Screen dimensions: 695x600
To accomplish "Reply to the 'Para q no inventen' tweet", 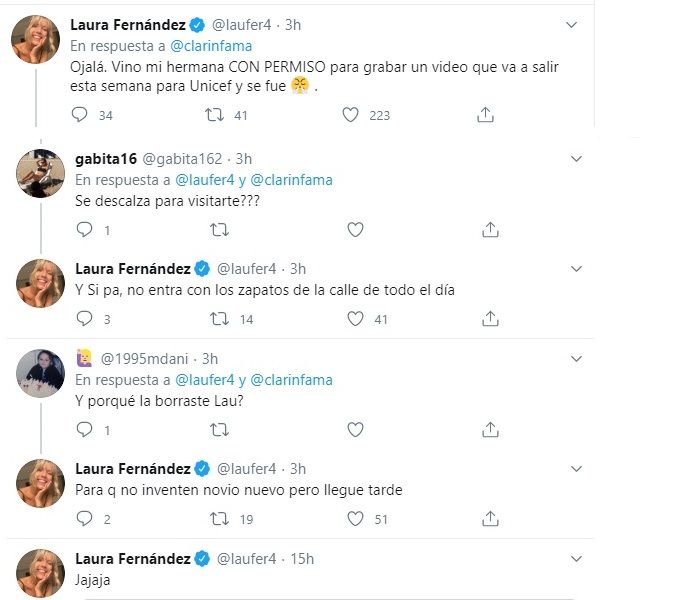I will click(x=83, y=518).
